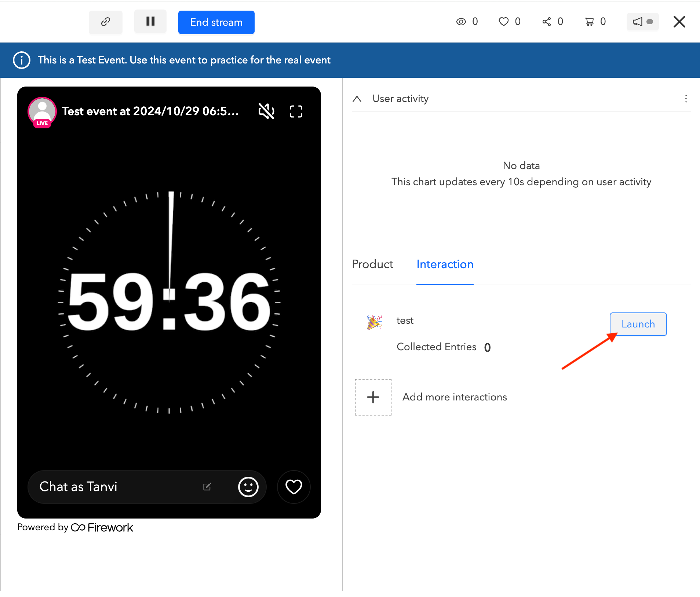Click the party popper giveaway icon
The height and width of the screenshot is (597, 700).
click(375, 322)
